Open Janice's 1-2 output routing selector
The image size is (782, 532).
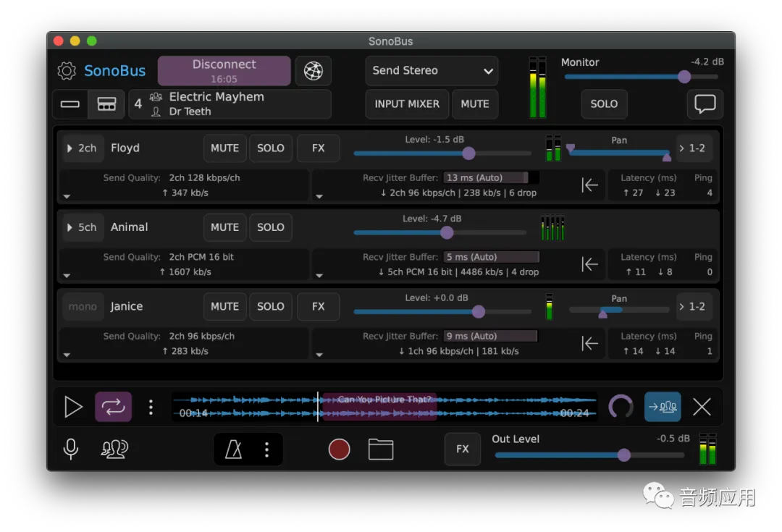(694, 306)
